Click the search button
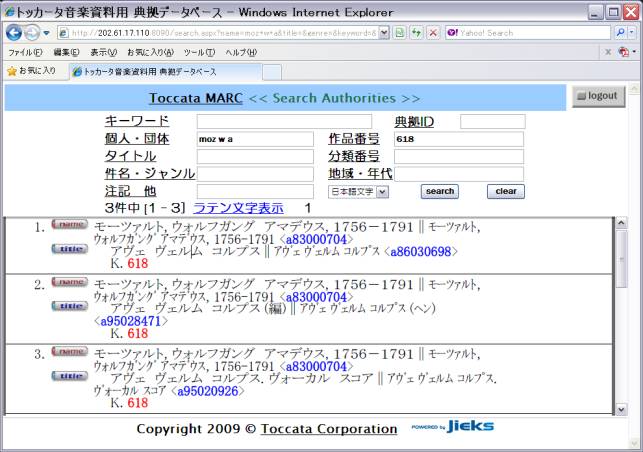The image size is (643, 452). click(x=440, y=192)
